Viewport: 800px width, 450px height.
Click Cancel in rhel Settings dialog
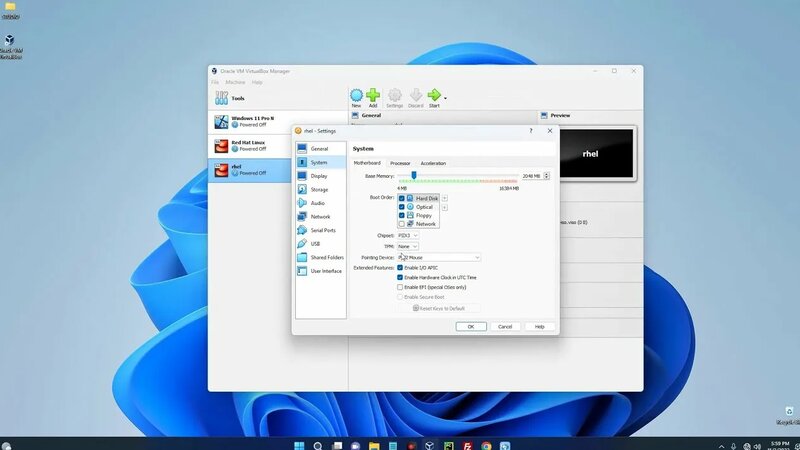(x=505, y=327)
